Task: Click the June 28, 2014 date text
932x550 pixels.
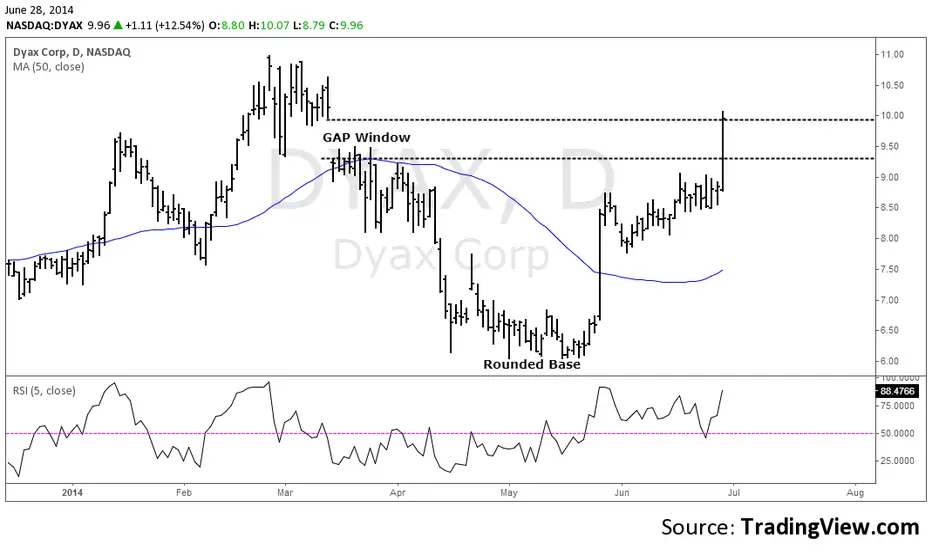Action: pyautogui.click(x=40, y=10)
